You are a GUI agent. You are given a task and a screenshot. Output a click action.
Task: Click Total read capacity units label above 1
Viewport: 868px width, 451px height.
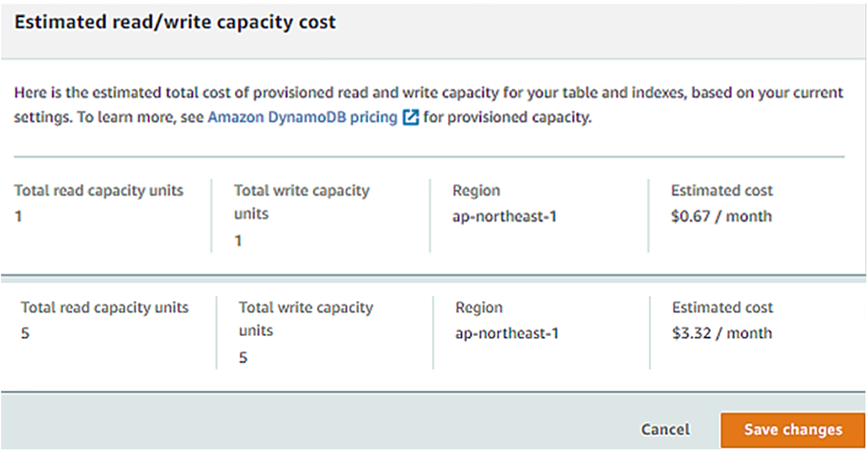point(98,191)
